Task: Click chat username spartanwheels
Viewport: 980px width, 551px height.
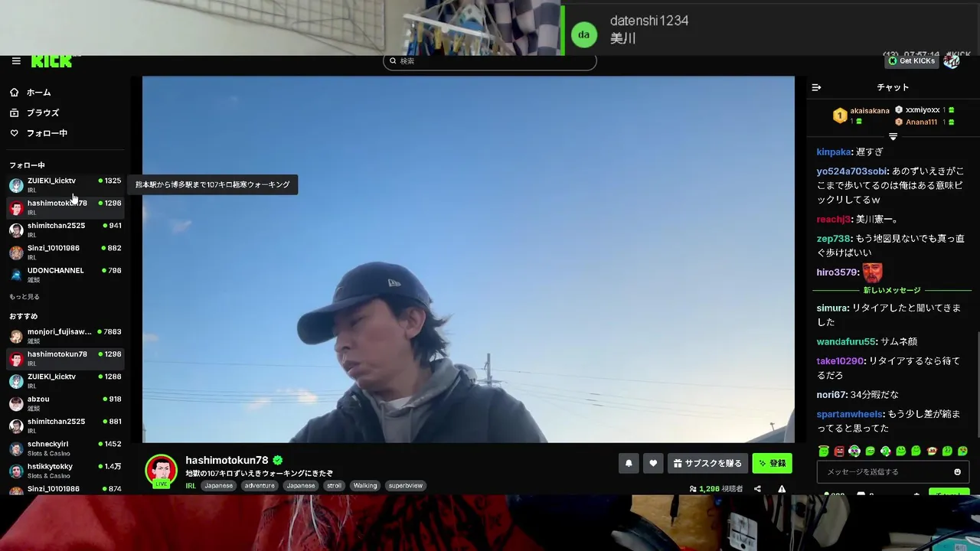Action: pyautogui.click(x=850, y=414)
